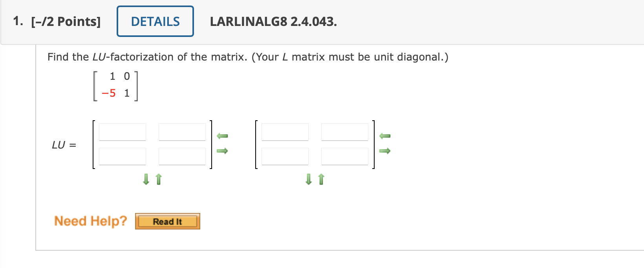Click the Read It help button
Image resolution: width=644 pixels, height=268 pixels.
coord(168,221)
